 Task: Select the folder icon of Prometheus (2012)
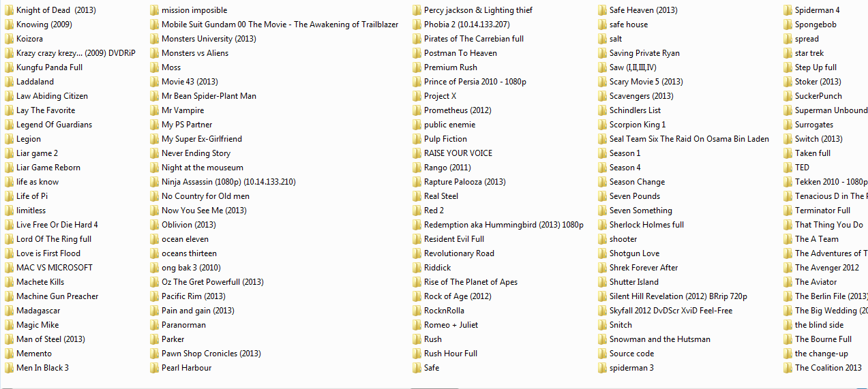click(x=417, y=110)
